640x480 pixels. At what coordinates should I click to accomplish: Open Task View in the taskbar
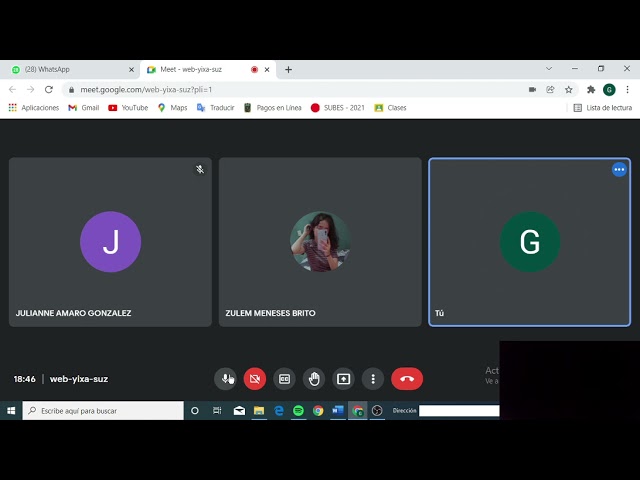(x=217, y=411)
